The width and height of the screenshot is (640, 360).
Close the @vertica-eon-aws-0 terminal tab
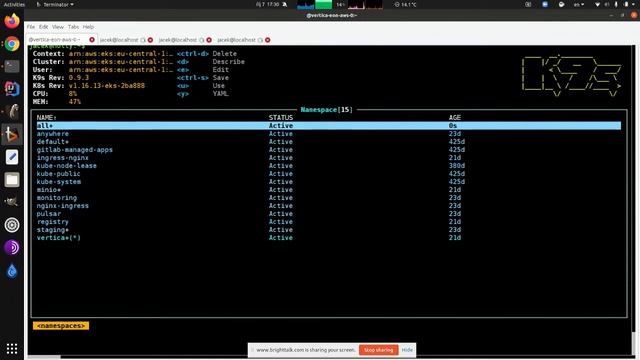92,40
